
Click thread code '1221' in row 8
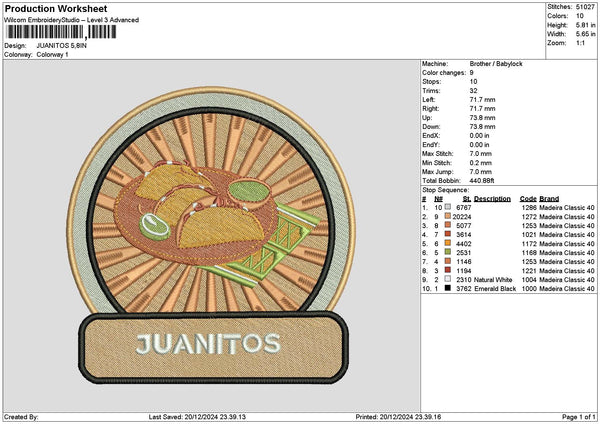(529, 271)
